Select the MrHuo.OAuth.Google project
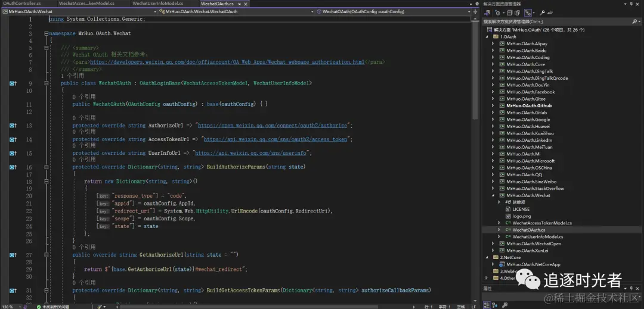 [x=528, y=119]
